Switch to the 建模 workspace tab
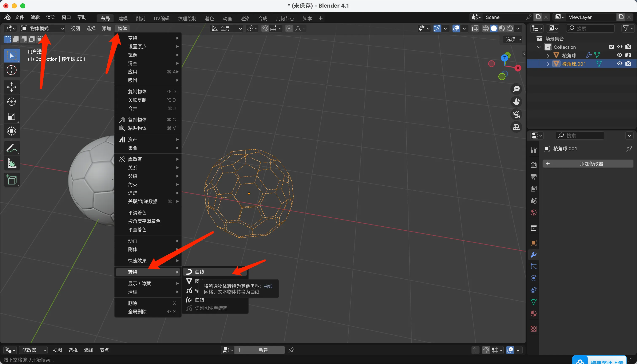637x364 pixels. point(123,18)
